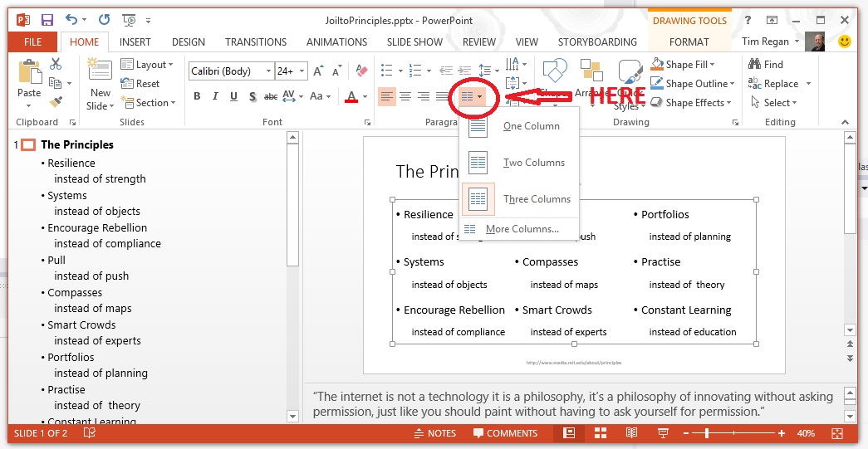Clear all formatting eraser icon
This screenshot has width=868, height=449.
tap(361, 71)
